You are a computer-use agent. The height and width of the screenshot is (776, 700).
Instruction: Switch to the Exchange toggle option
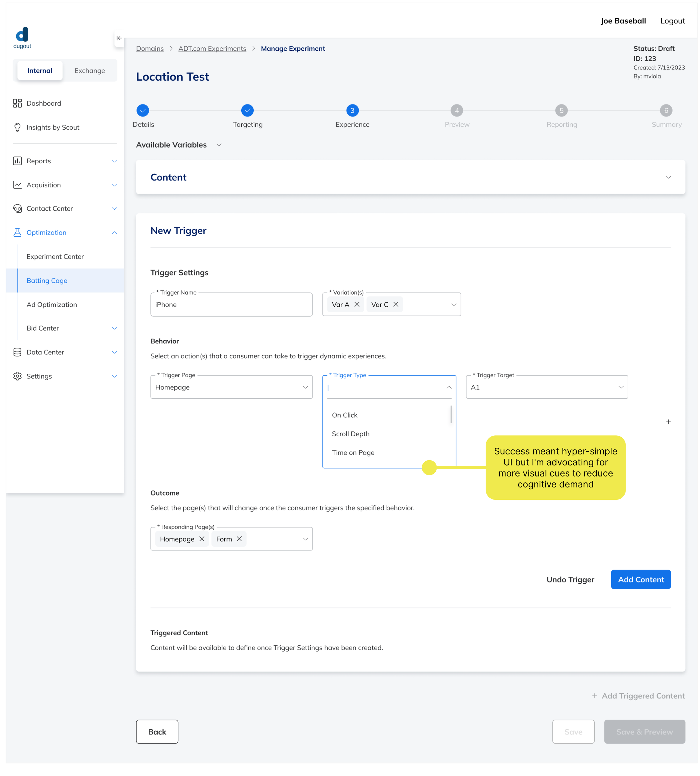(x=90, y=70)
